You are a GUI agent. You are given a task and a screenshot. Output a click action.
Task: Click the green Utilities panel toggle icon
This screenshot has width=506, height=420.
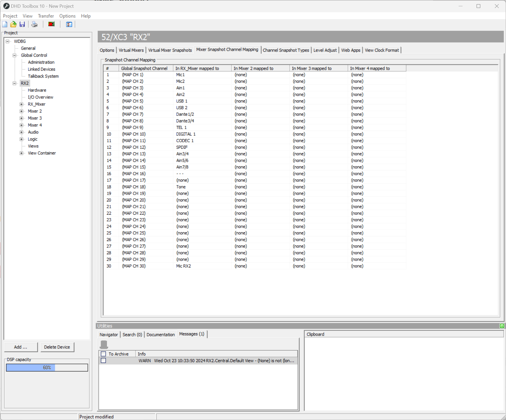pos(502,326)
